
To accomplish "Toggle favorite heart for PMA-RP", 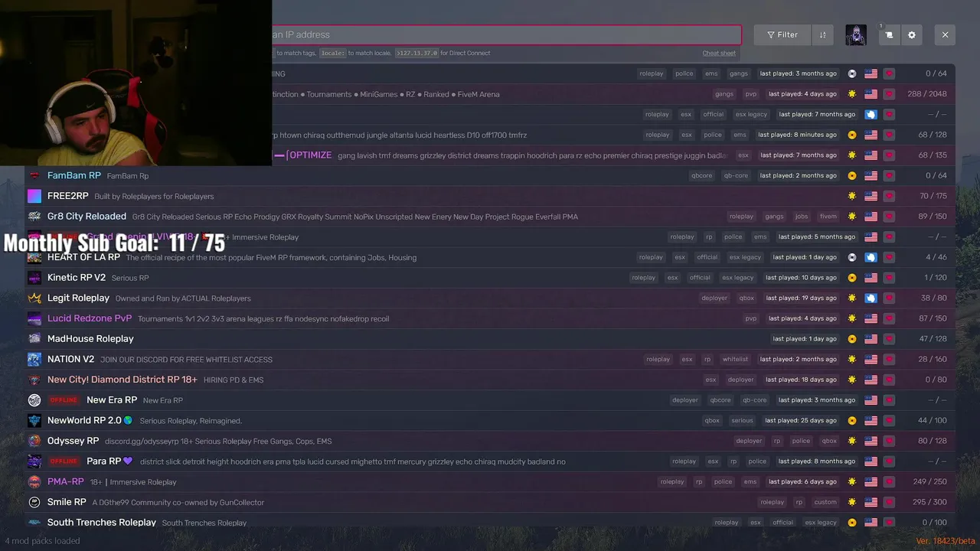I will [889, 481].
